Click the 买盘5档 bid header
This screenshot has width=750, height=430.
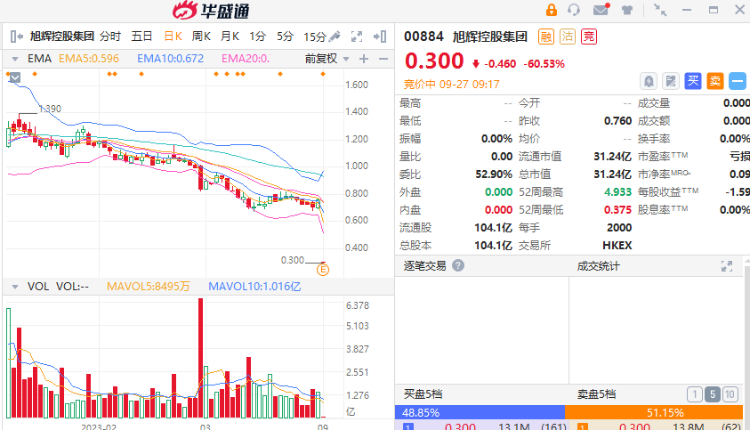pyautogui.click(x=423, y=394)
